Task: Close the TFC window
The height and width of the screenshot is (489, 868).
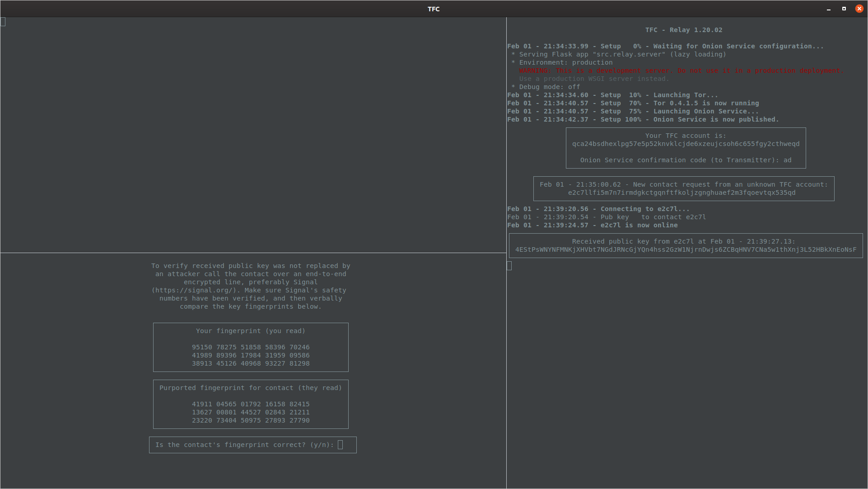Action: click(x=859, y=9)
